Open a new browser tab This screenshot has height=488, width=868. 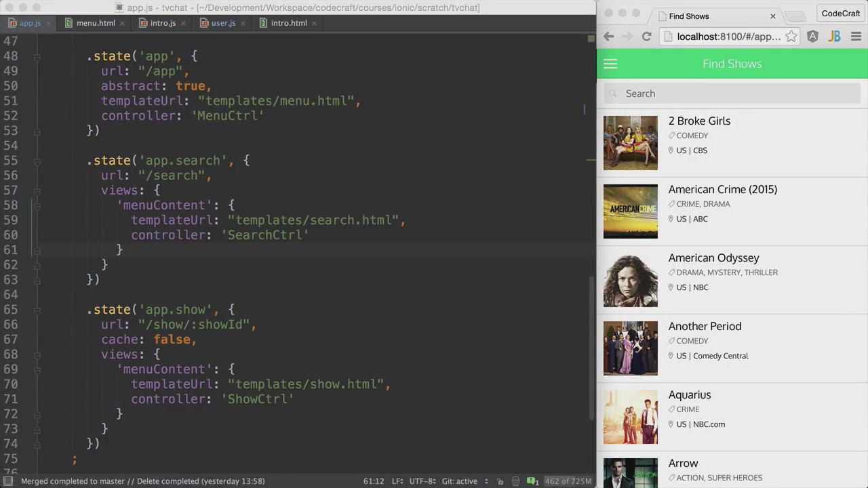point(797,16)
